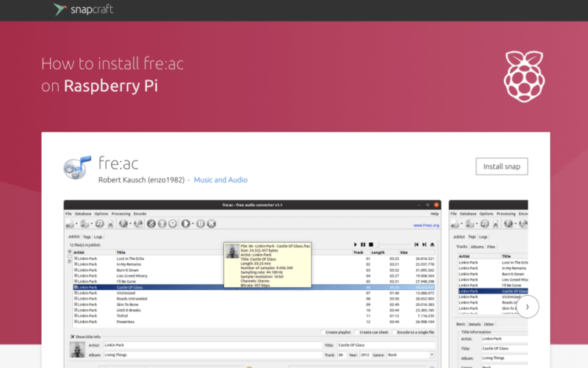Image resolution: width=588 pixels, height=368 pixels.
Task: Toggle the Show title info checkbox
Action: pos(72,337)
